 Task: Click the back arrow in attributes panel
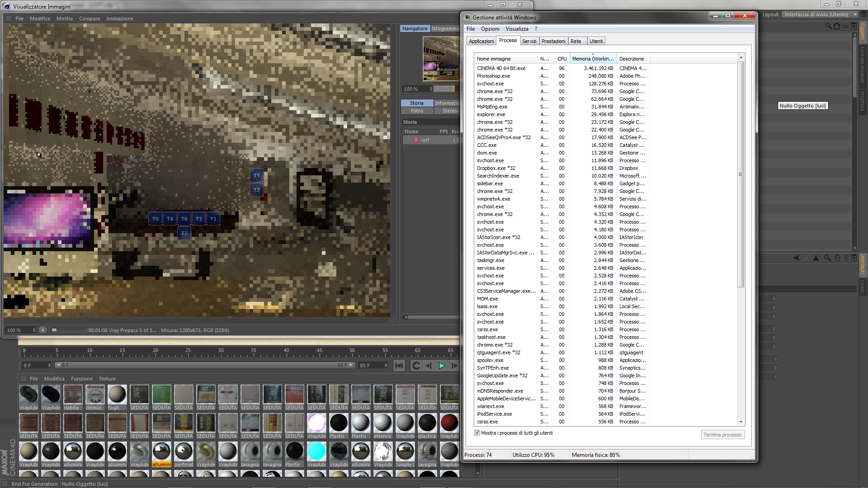(796, 258)
